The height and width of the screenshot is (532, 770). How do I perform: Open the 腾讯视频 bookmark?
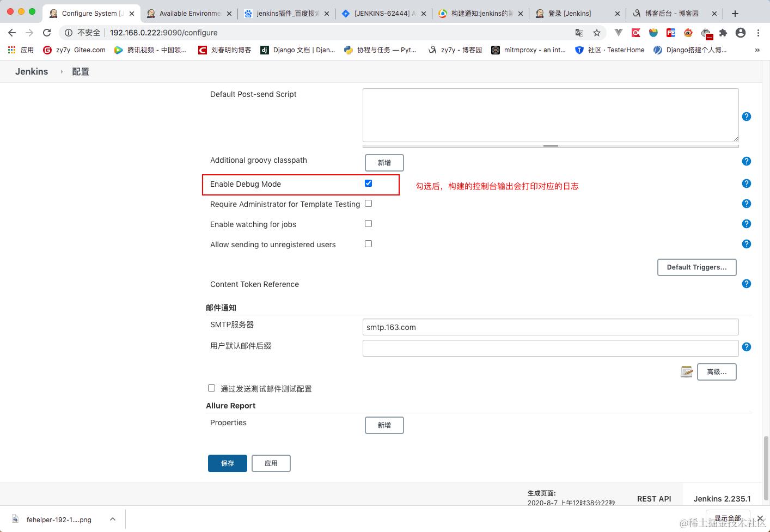click(150, 50)
